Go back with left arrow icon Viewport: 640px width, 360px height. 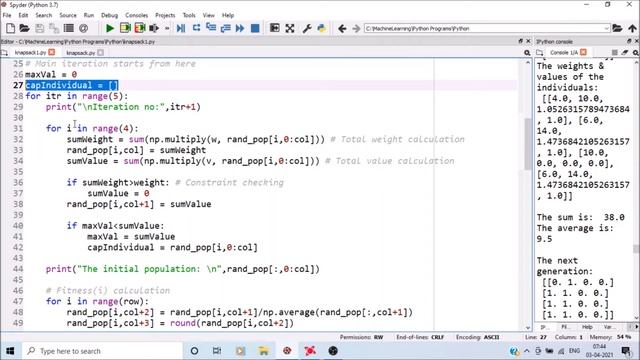pyautogui.click(x=342, y=28)
